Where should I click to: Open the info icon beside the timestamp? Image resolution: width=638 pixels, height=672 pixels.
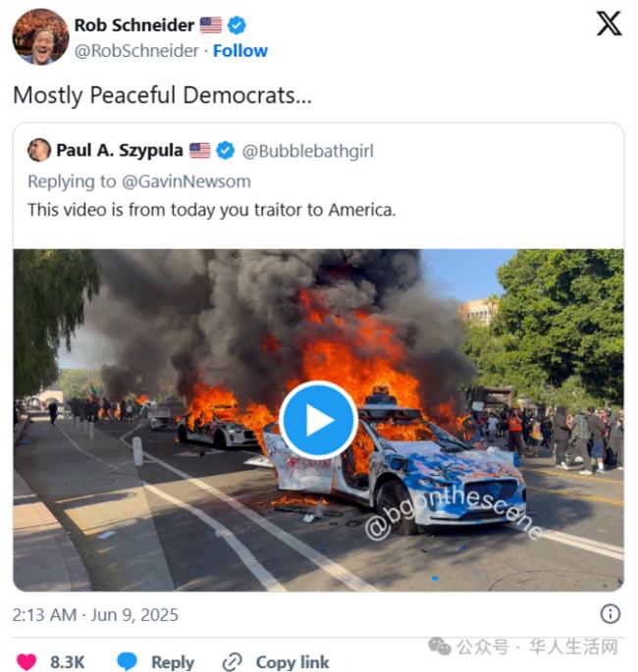click(611, 614)
